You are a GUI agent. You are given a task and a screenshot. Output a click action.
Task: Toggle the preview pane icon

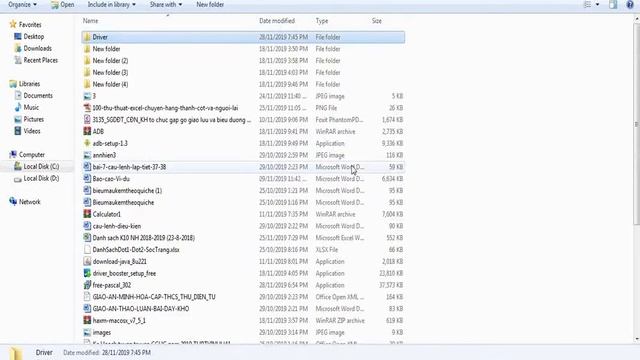pos(613,4)
